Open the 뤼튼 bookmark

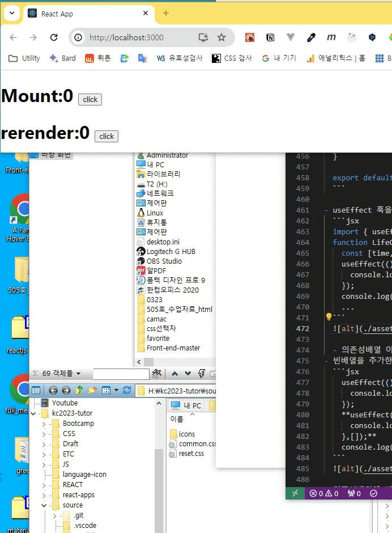point(98,58)
